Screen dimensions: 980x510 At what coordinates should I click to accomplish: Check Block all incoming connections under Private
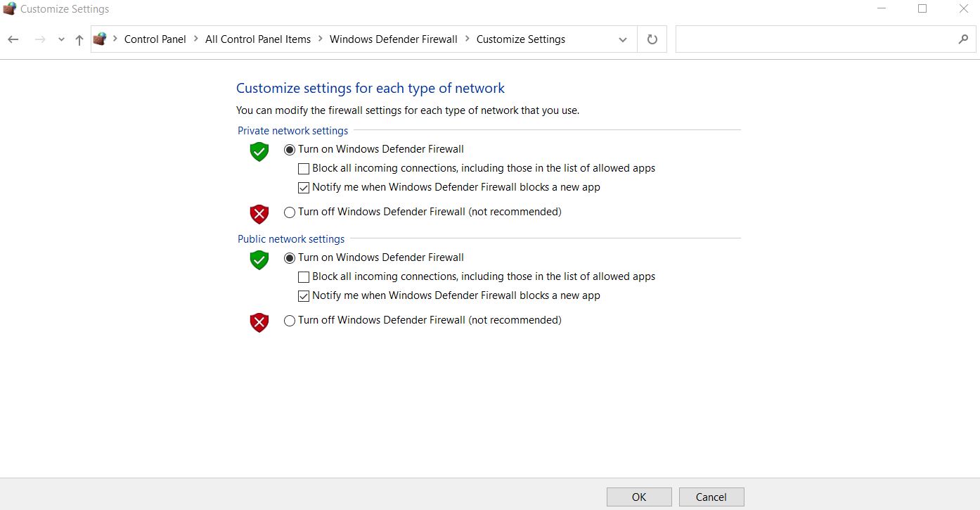(304, 169)
